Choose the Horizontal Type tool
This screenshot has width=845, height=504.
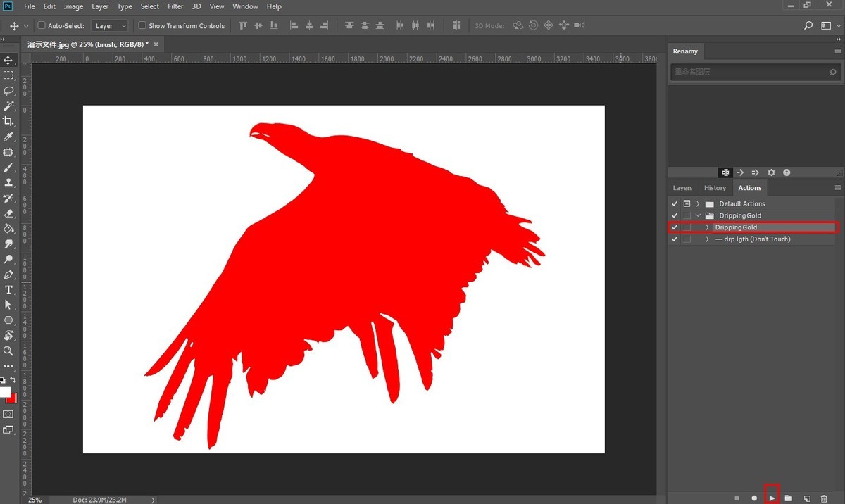point(8,290)
